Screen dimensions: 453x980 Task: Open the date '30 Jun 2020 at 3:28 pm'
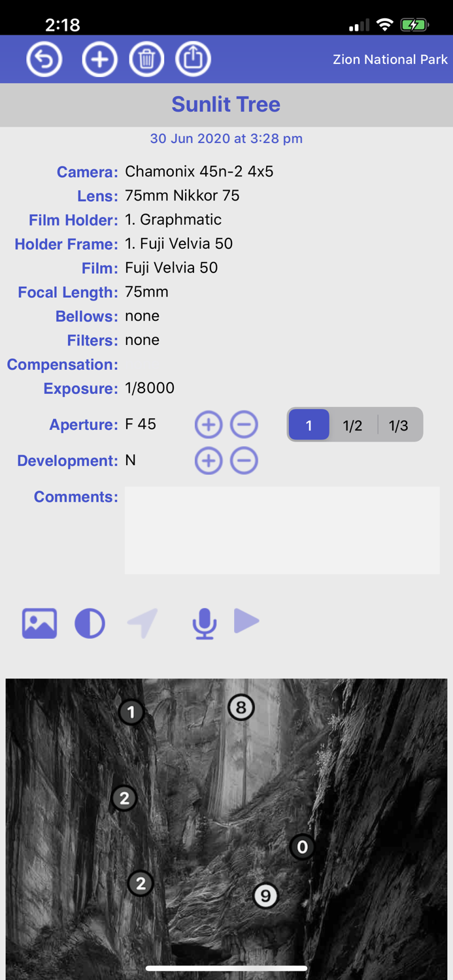(x=226, y=139)
